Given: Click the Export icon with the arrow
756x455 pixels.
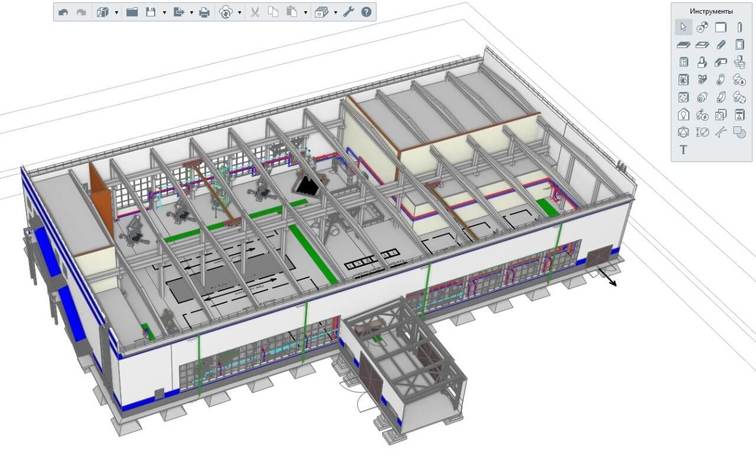Looking at the screenshot, I should point(179,13).
